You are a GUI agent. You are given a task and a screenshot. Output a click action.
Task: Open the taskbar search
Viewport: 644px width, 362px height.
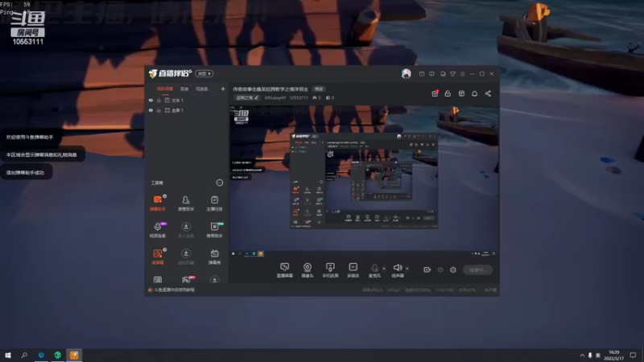24,355
